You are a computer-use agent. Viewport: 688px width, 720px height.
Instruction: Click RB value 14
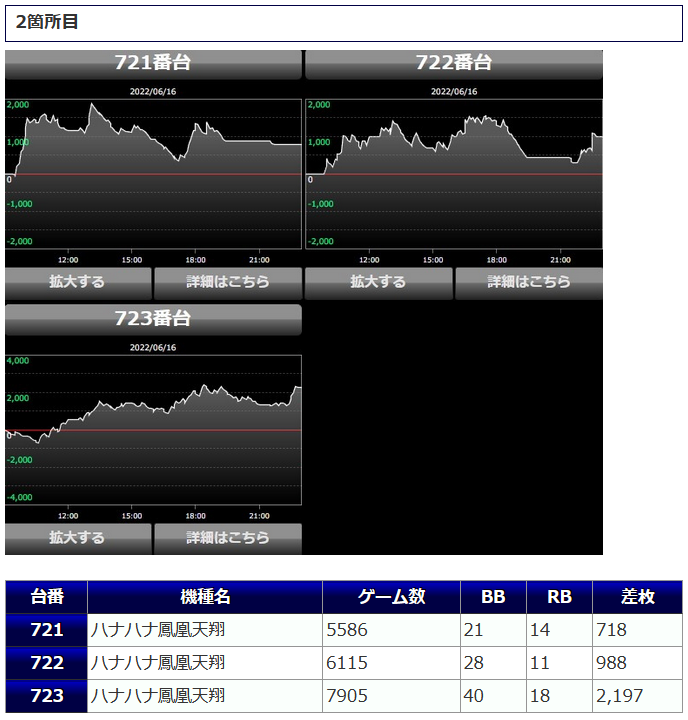[540, 630]
